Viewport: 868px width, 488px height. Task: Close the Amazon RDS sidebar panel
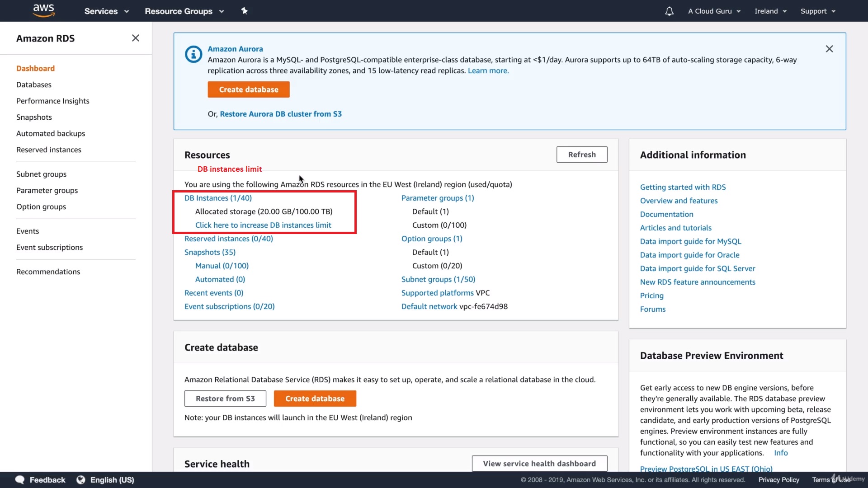click(135, 38)
